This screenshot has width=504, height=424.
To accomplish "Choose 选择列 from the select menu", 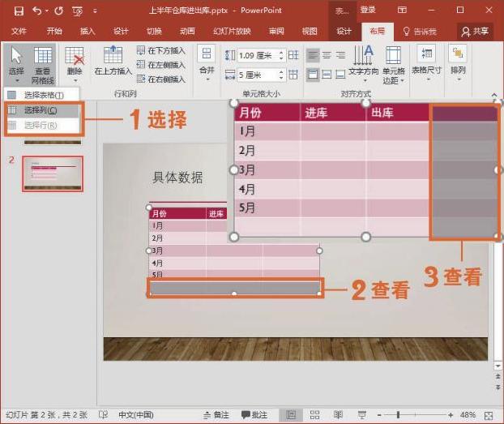I will click(x=41, y=110).
